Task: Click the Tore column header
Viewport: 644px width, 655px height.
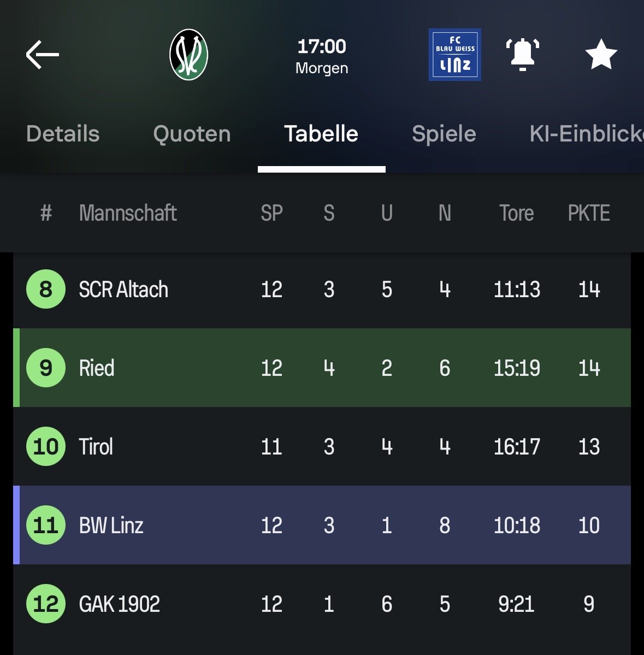Action: click(x=516, y=213)
